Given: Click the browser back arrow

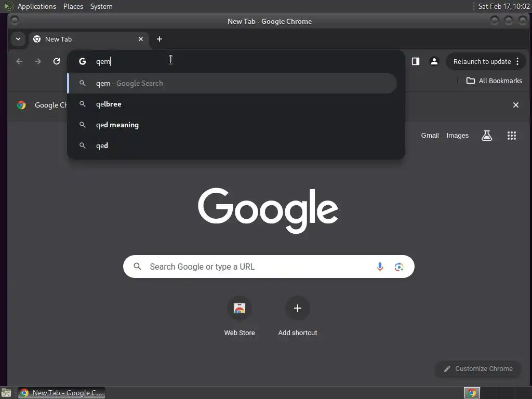Looking at the screenshot, I should (x=19, y=61).
